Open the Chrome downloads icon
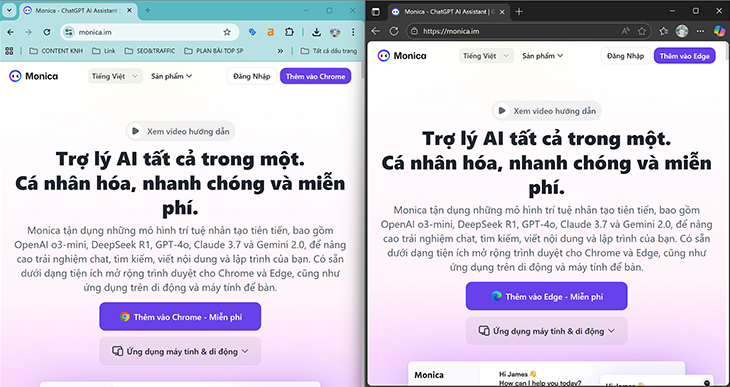 [x=317, y=32]
